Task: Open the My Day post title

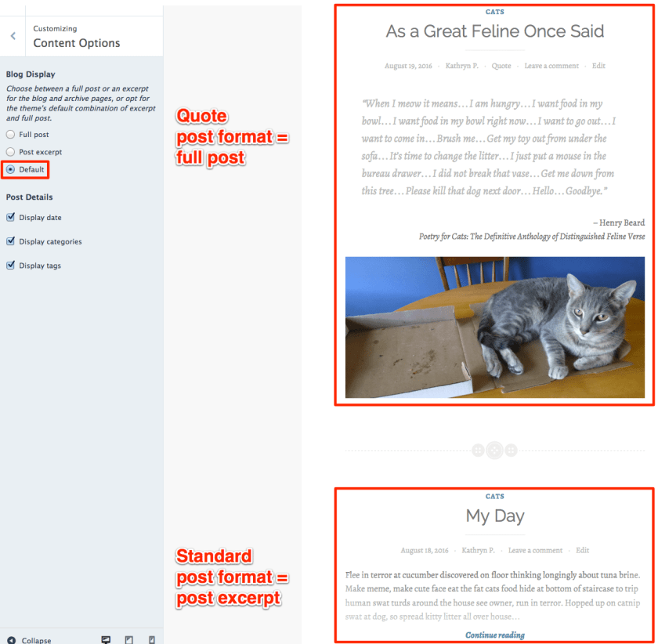Action: (x=494, y=516)
